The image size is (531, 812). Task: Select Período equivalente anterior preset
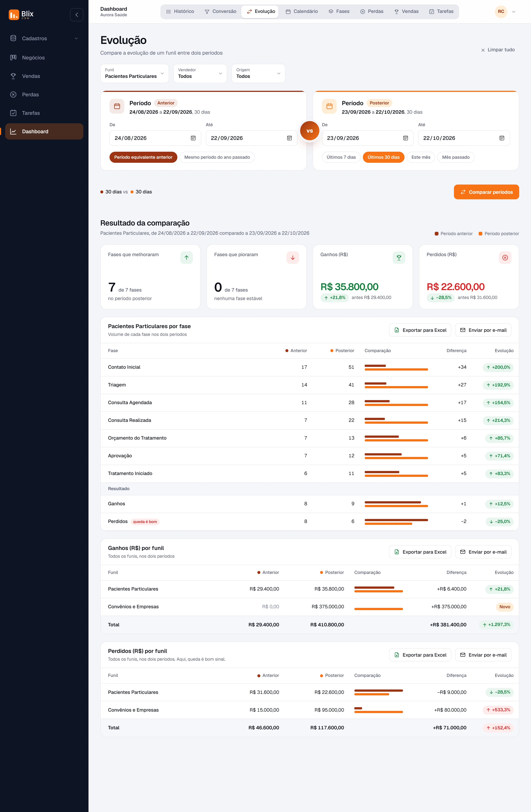(x=143, y=157)
